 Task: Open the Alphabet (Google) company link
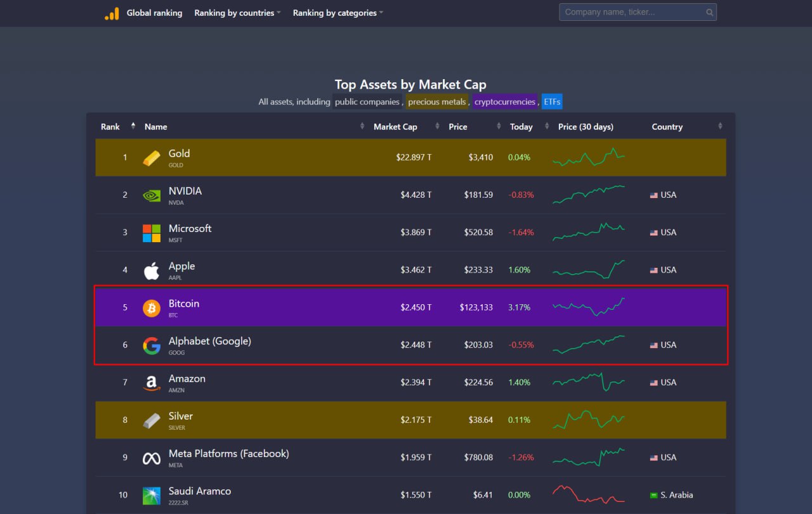pos(210,341)
